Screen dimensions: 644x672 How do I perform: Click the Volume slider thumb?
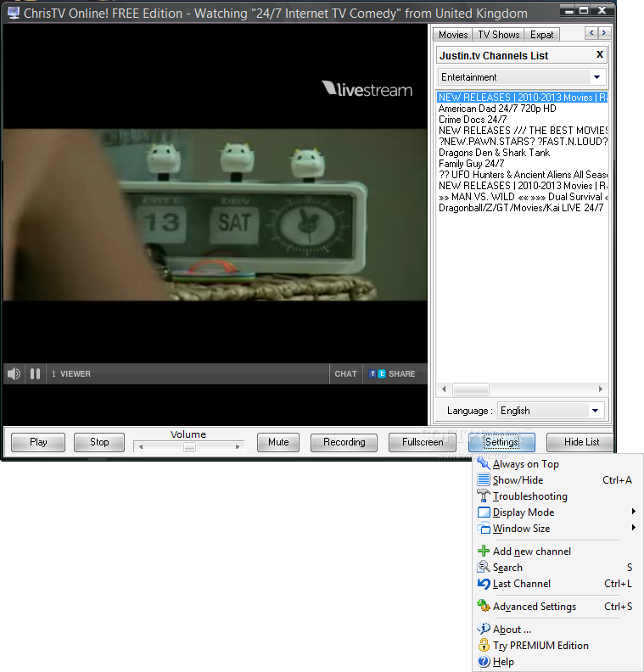189,447
